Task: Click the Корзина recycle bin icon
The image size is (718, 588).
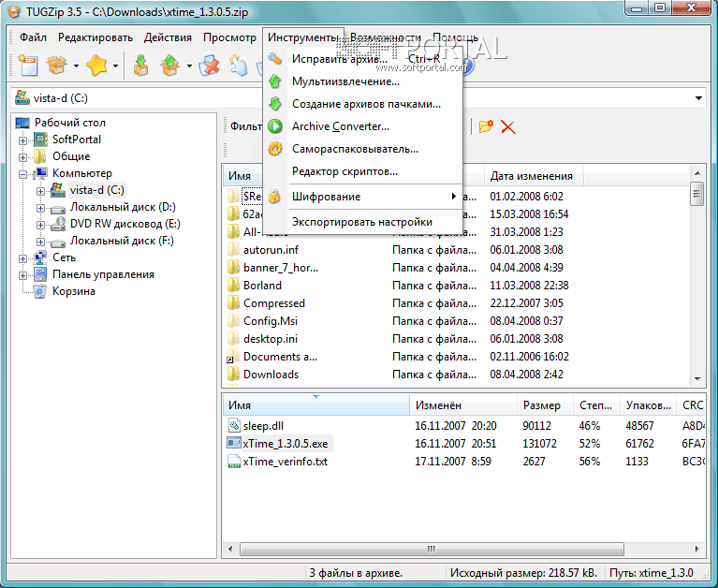Action: click(x=40, y=291)
